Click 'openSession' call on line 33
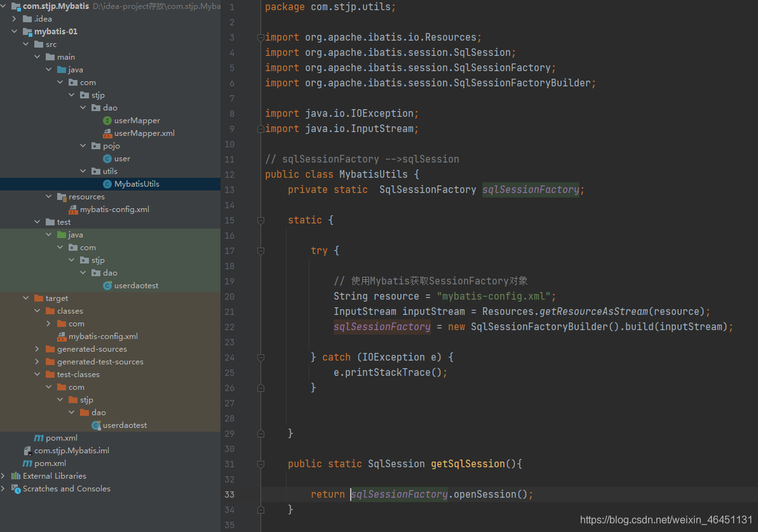Viewport: 758px width, 532px height. click(485, 495)
